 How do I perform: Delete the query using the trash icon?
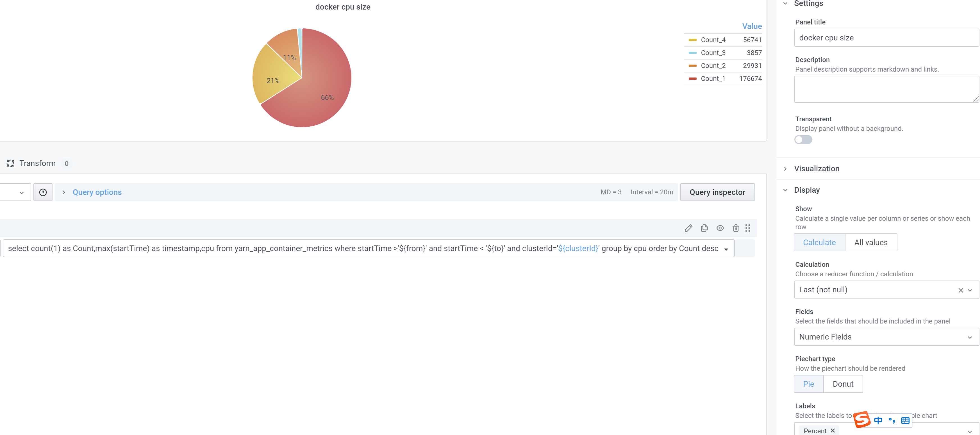tap(736, 228)
